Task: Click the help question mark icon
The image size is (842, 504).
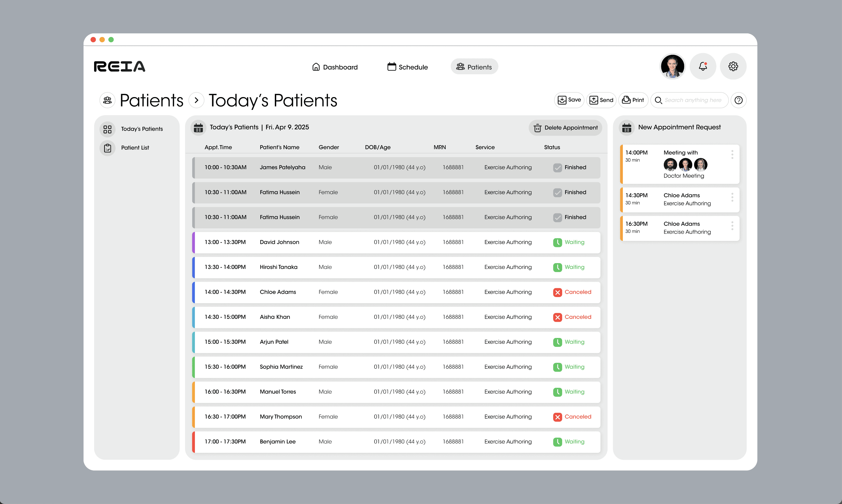Action: click(x=738, y=100)
